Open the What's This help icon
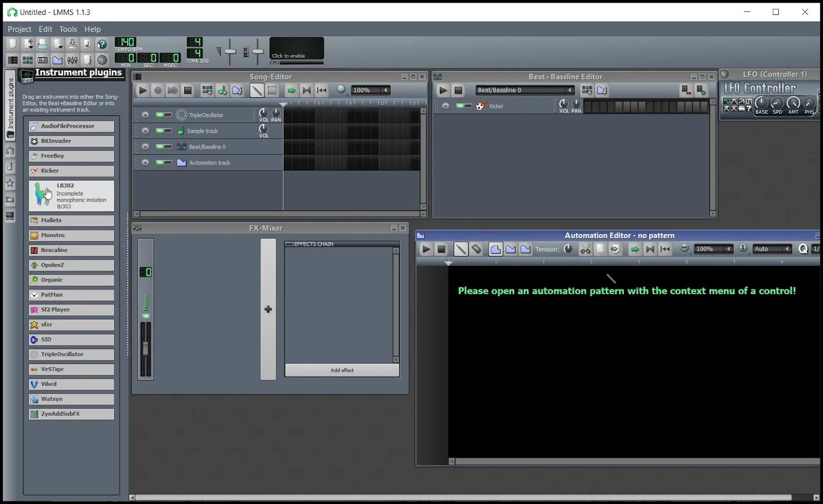 pyautogui.click(x=102, y=44)
